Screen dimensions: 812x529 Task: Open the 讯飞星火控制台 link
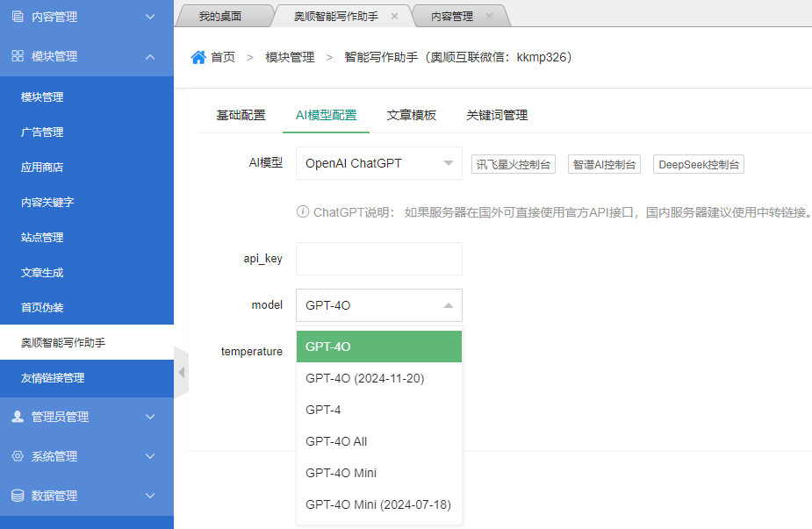[514, 164]
